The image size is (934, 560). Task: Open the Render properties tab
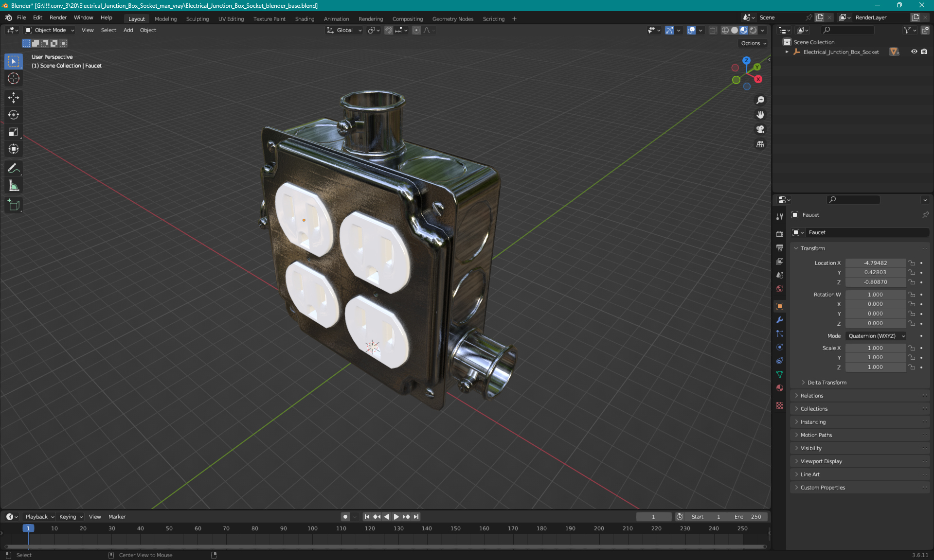pos(780,234)
